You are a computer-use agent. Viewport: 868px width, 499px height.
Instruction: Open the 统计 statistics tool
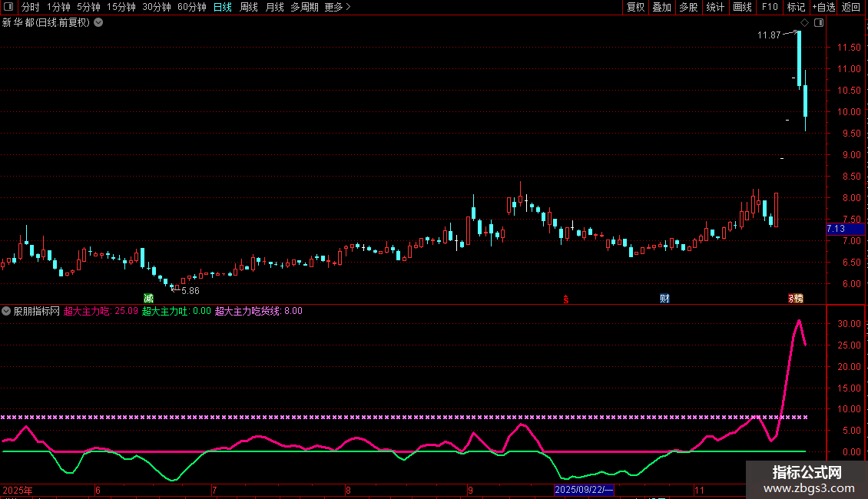point(714,7)
